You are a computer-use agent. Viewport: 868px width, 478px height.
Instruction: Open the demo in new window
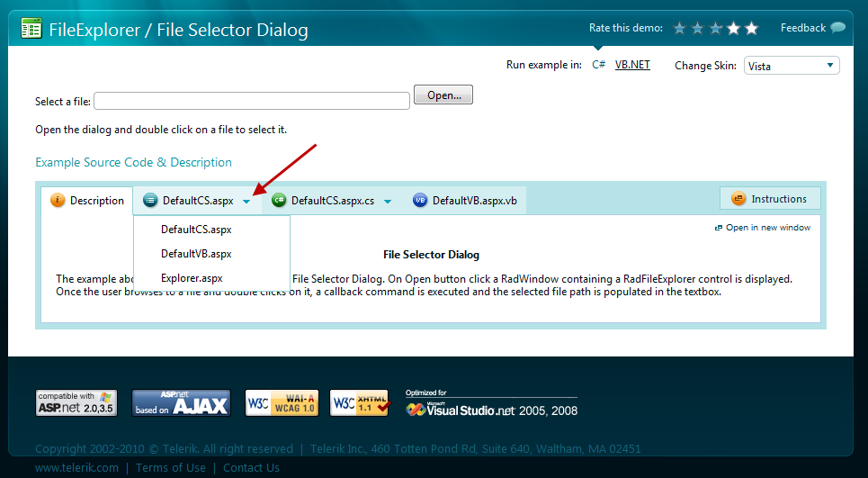coord(768,228)
